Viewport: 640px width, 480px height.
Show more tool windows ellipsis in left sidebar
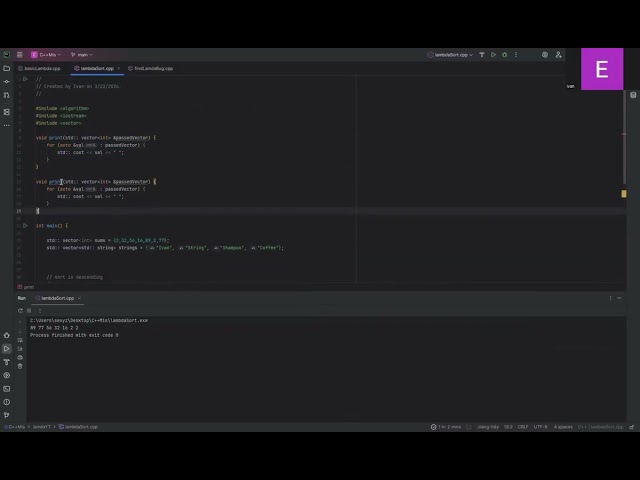coord(7,125)
